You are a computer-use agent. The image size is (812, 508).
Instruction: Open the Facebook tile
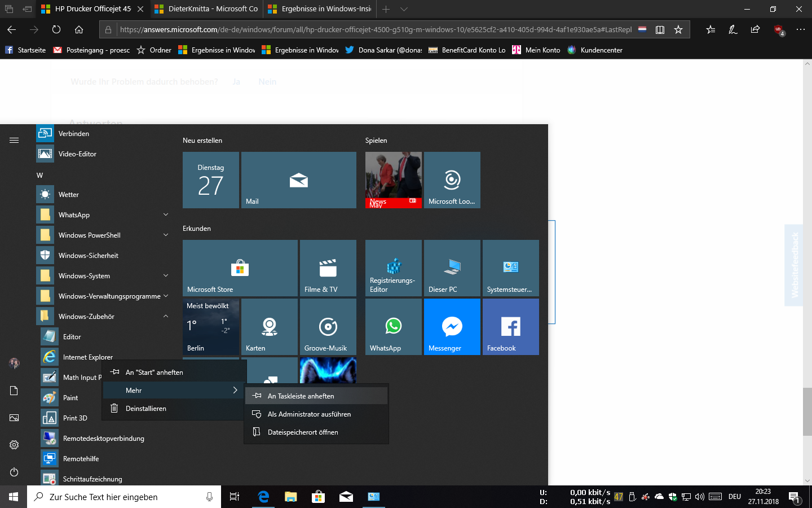511,327
